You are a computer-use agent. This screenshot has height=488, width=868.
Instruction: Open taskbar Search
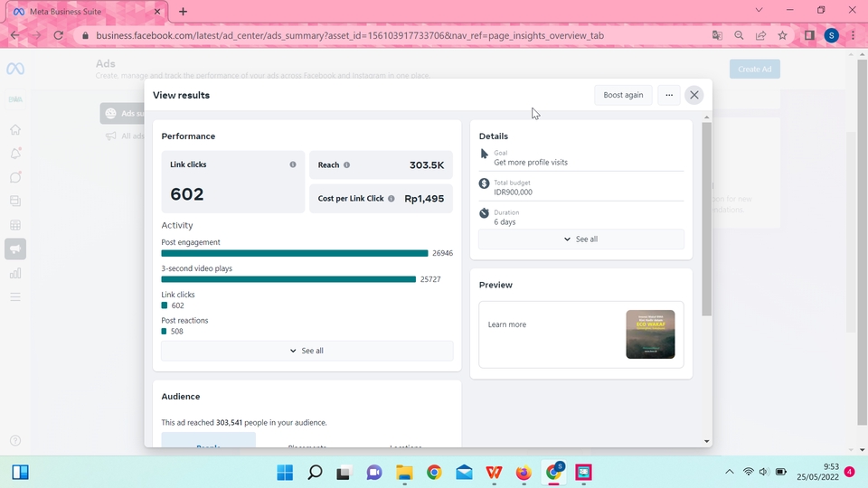coord(315,473)
